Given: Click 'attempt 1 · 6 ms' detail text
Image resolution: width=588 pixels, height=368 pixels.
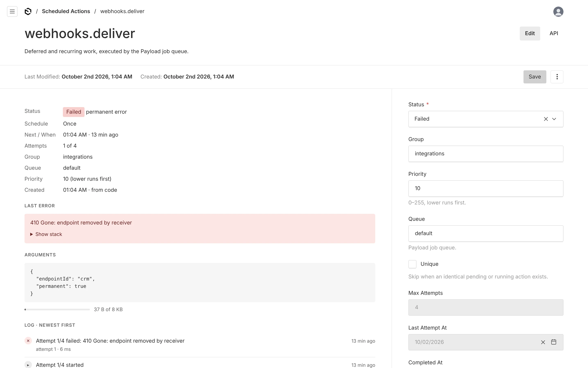Looking at the screenshot, I should pos(53,349).
